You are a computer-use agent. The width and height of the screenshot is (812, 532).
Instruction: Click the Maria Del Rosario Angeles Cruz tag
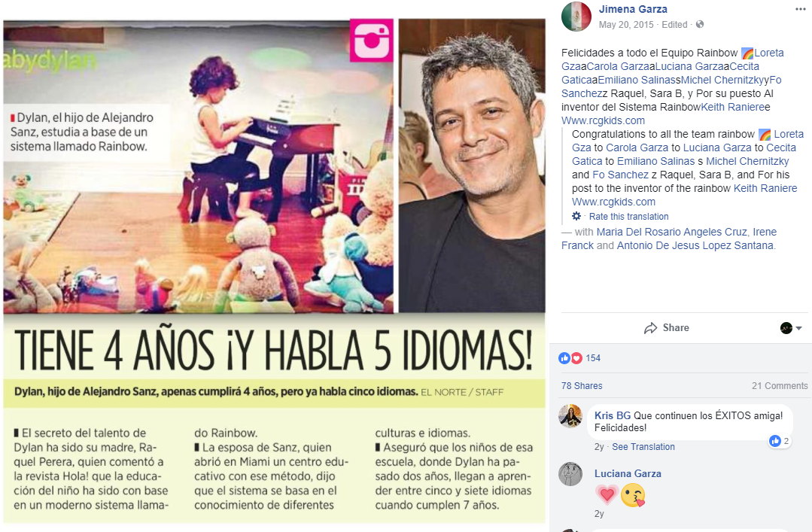pyautogui.click(x=672, y=232)
